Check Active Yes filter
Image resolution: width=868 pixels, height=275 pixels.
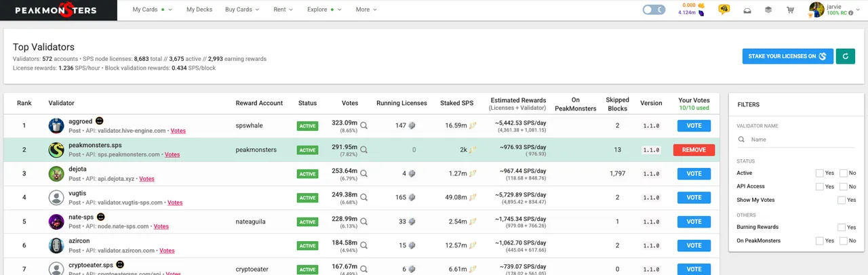(x=819, y=173)
